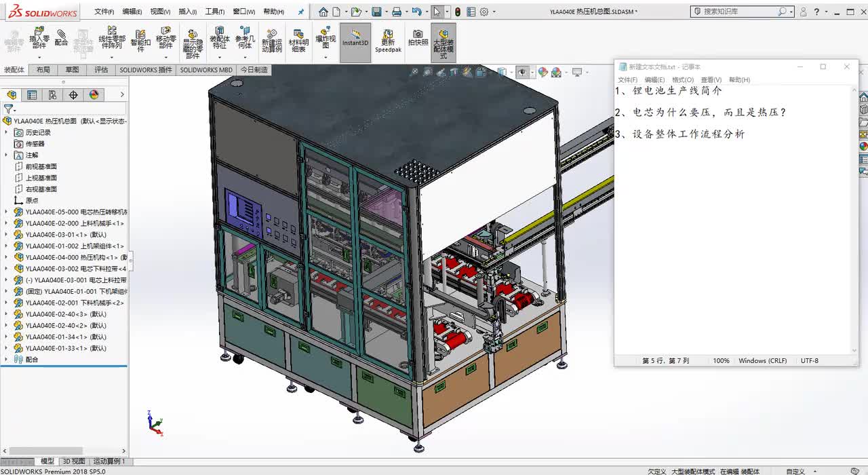Create New Motion Study (新建运动算例)
Screen dimensions: 868x475
coord(272,41)
